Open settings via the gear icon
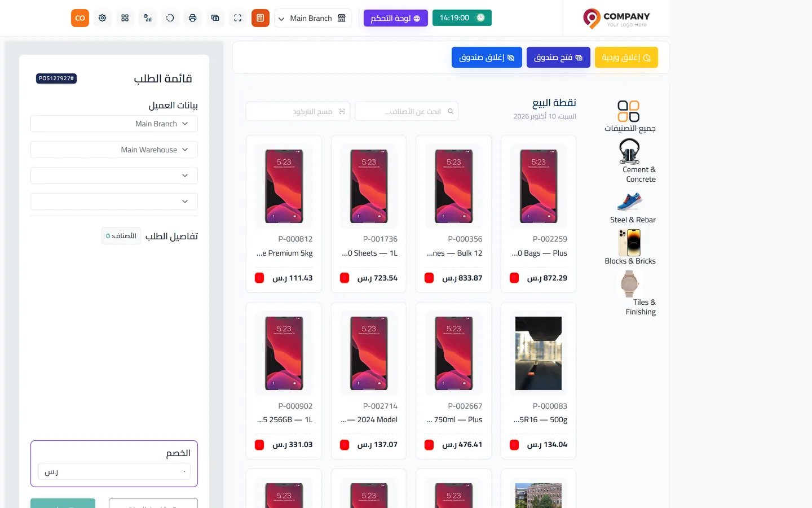The image size is (812, 508). pos(103,18)
